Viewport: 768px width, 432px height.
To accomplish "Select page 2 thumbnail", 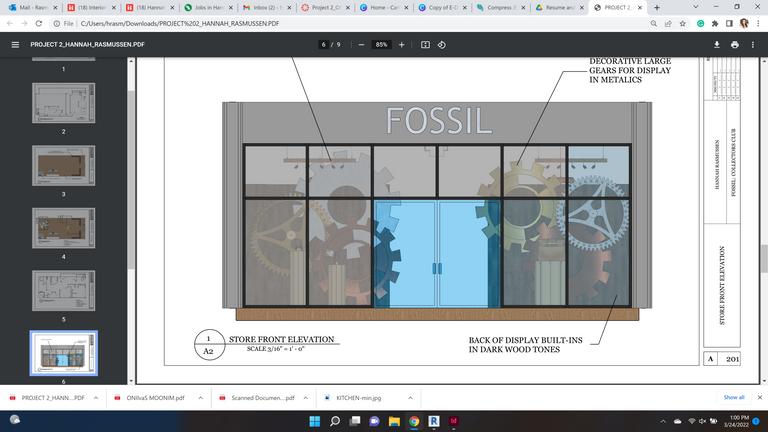I will (64, 103).
